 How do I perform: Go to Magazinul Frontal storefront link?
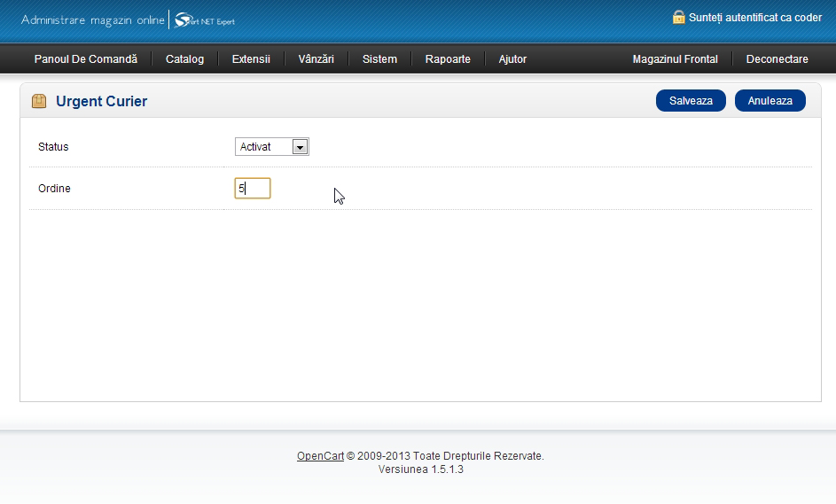[675, 59]
